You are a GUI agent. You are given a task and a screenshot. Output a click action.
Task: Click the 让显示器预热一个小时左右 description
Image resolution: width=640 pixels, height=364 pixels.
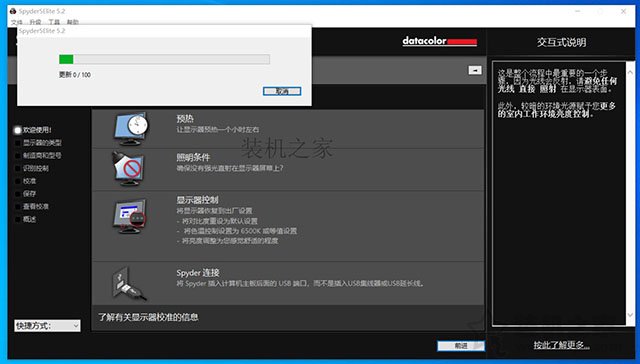tap(218, 129)
